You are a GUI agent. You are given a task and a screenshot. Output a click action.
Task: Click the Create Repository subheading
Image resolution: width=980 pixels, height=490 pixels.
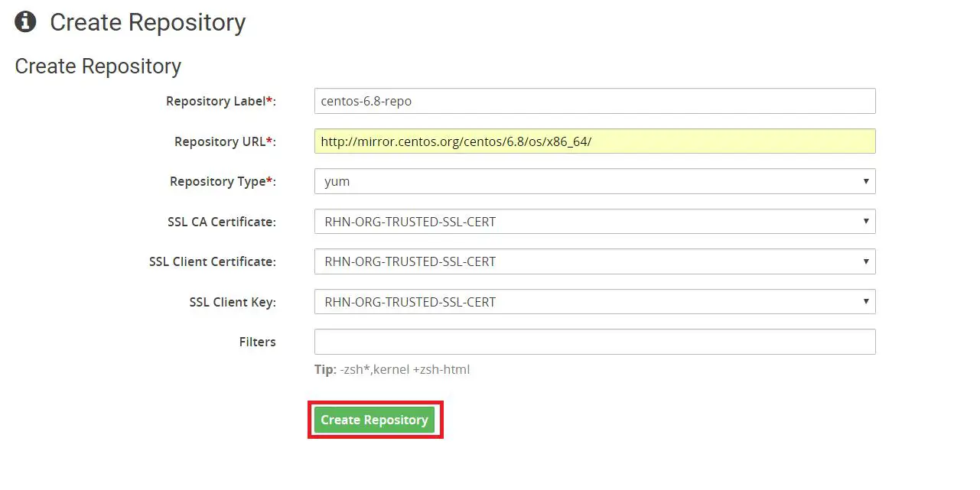coord(98,67)
